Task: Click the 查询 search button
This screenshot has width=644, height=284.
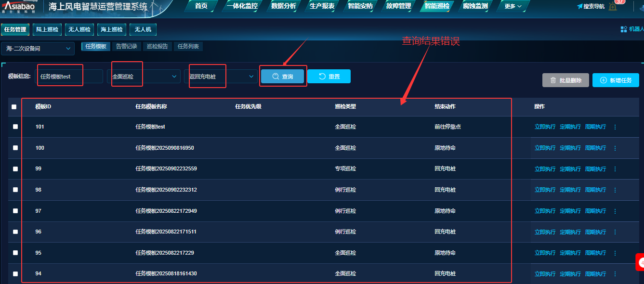Action: 283,77
